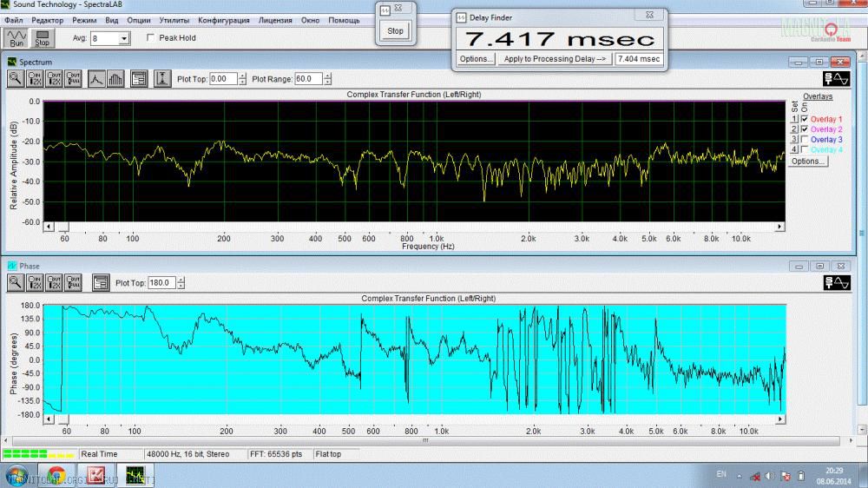Image resolution: width=868 pixels, height=488 pixels.
Task: Open the Редактор menu
Action: pyautogui.click(x=48, y=20)
